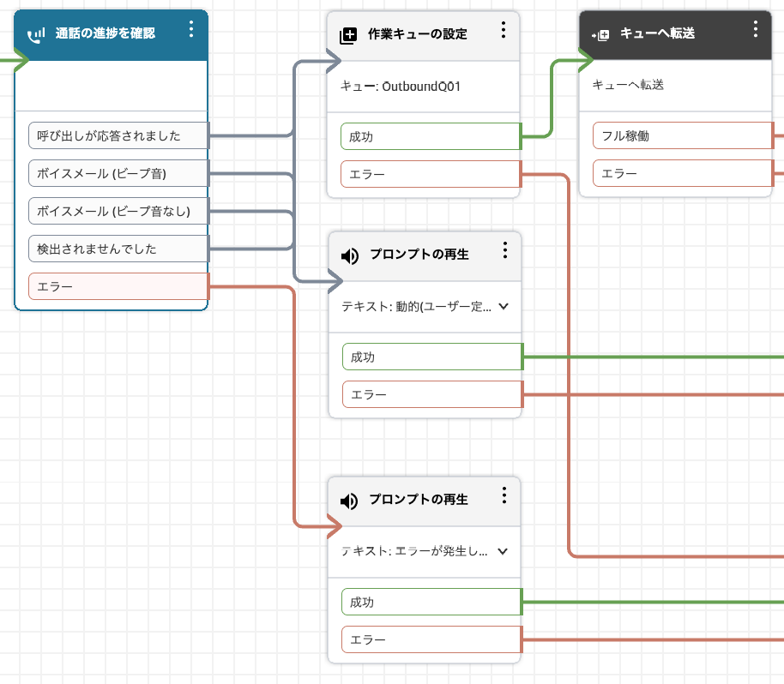Select 成功 branch of 作業キューの設定
The width and height of the screenshot is (784, 684).
[x=431, y=136]
